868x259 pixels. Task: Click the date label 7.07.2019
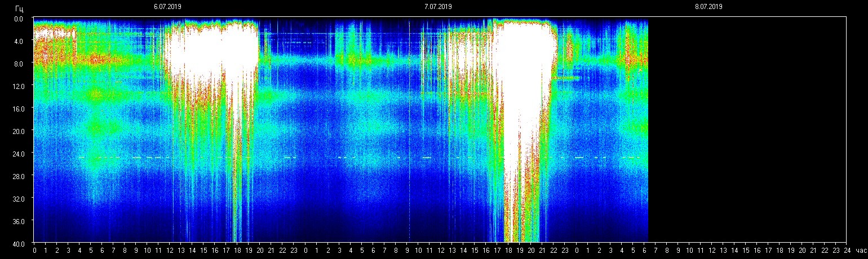438,7
